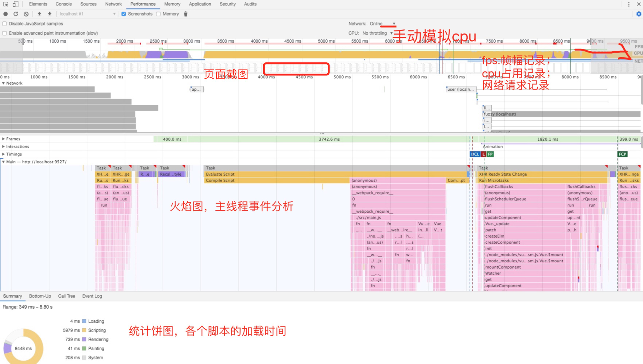The height and width of the screenshot is (364, 643).
Task: Select the XHR Ready State Change bar
Action: click(543, 174)
